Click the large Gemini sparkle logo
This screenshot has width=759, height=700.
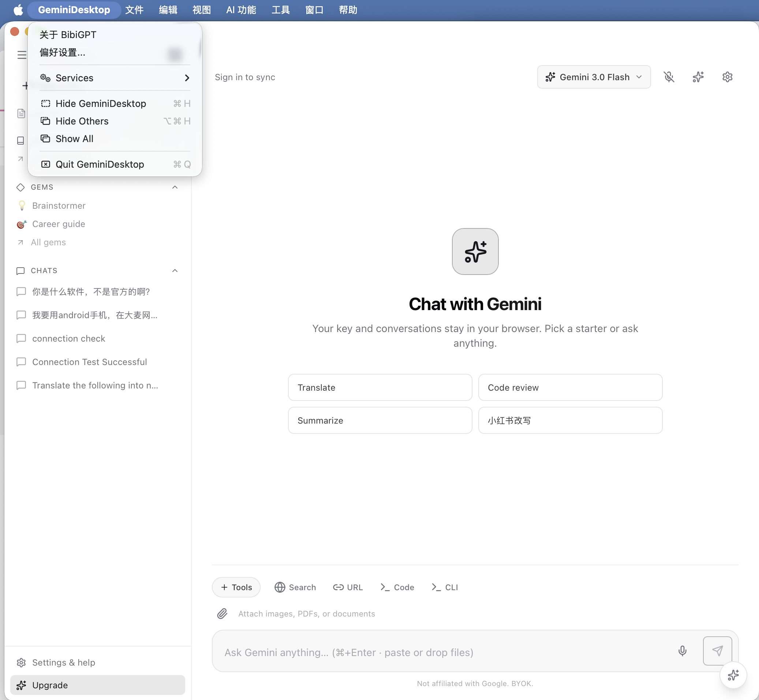[475, 252]
